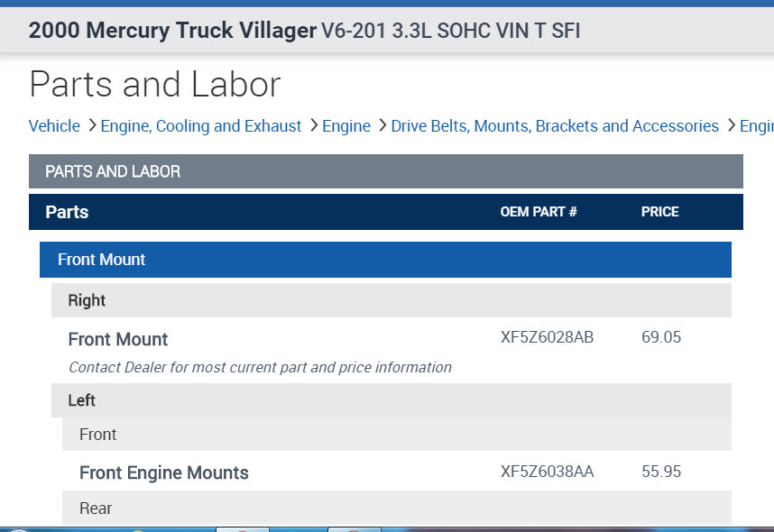The height and width of the screenshot is (532, 774).
Task: Click the cut-off last breadcrumb at right edge
Action: 758,126
